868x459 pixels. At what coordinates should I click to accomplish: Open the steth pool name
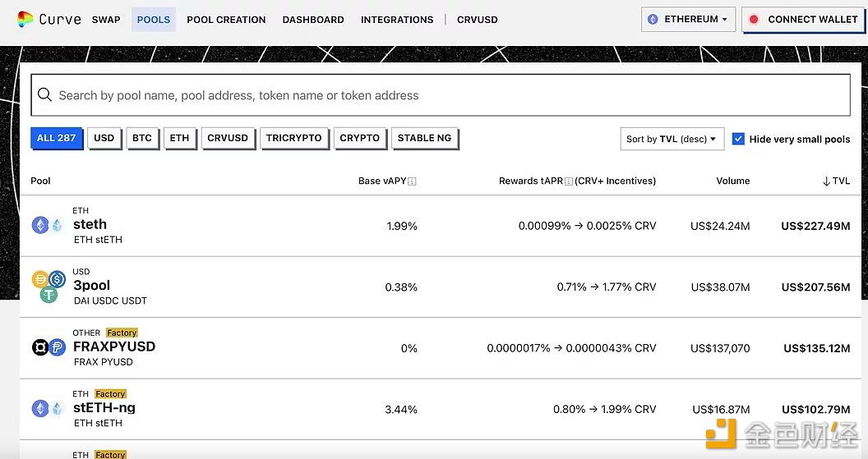(90, 224)
